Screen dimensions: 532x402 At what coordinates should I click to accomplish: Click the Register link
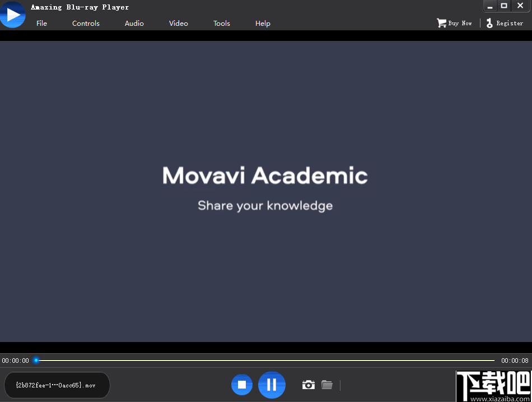[x=510, y=23]
